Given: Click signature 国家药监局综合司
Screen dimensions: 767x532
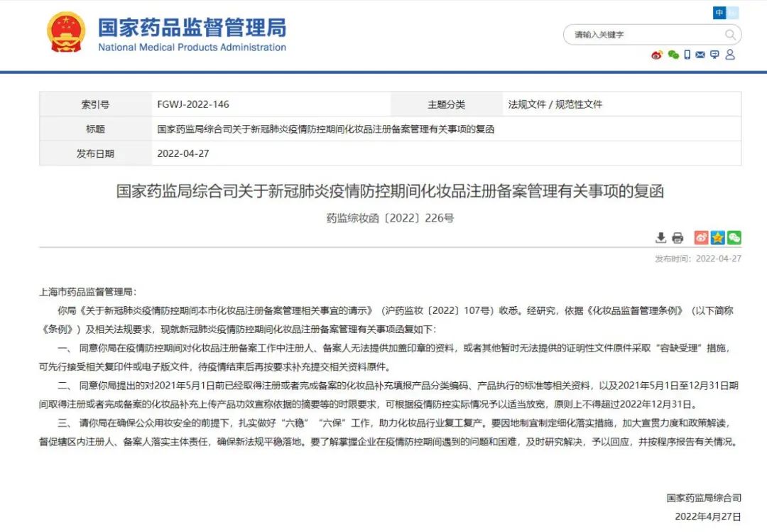Looking at the screenshot, I should (x=704, y=498).
